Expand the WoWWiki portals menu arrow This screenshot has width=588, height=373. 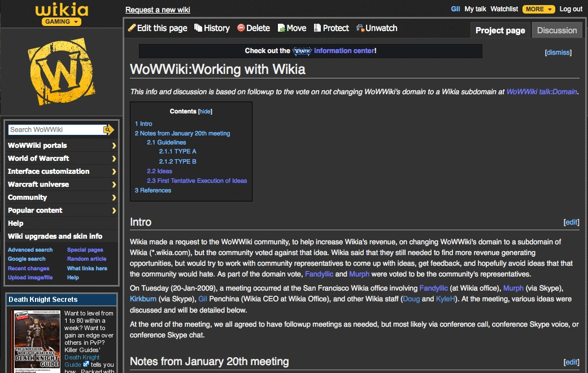pos(114,146)
